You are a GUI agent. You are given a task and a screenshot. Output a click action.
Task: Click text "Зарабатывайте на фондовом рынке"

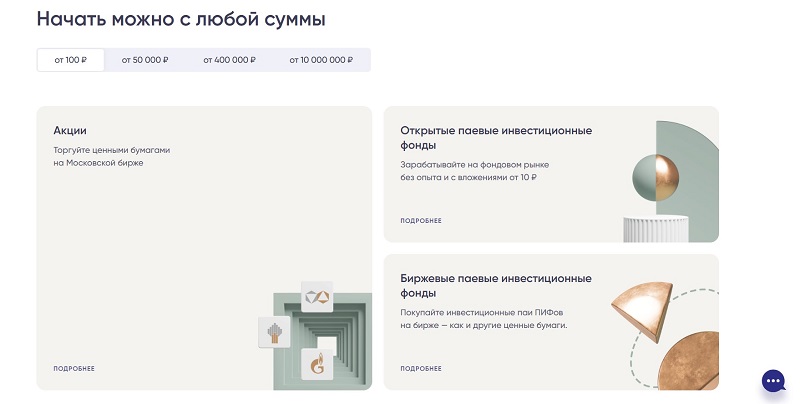click(x=474, y=165)
